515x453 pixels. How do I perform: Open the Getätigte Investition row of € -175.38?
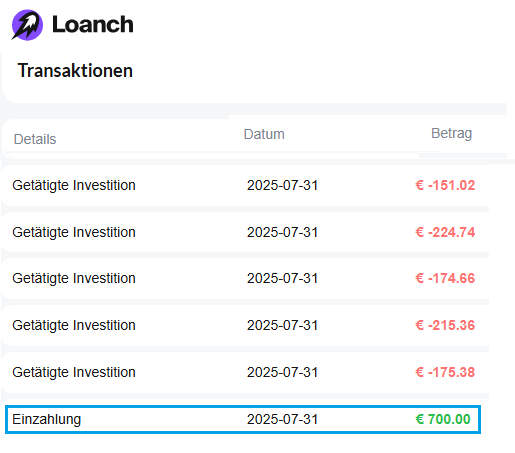245,372
